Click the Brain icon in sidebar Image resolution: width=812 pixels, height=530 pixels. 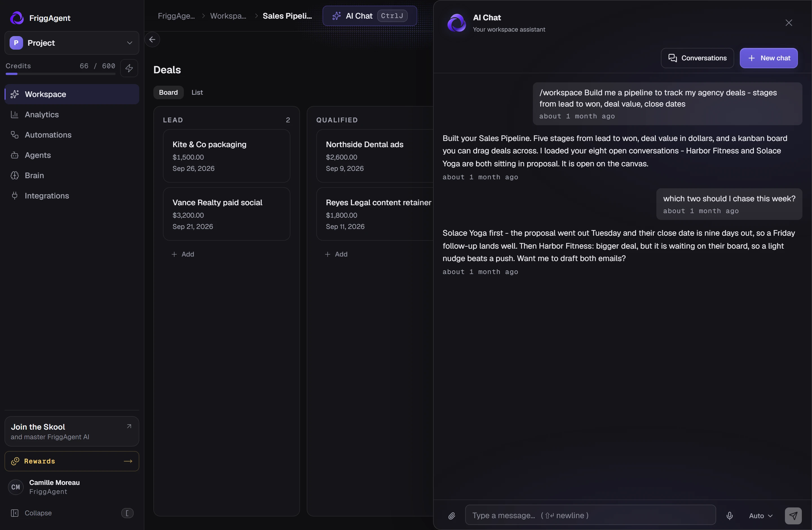14,175
